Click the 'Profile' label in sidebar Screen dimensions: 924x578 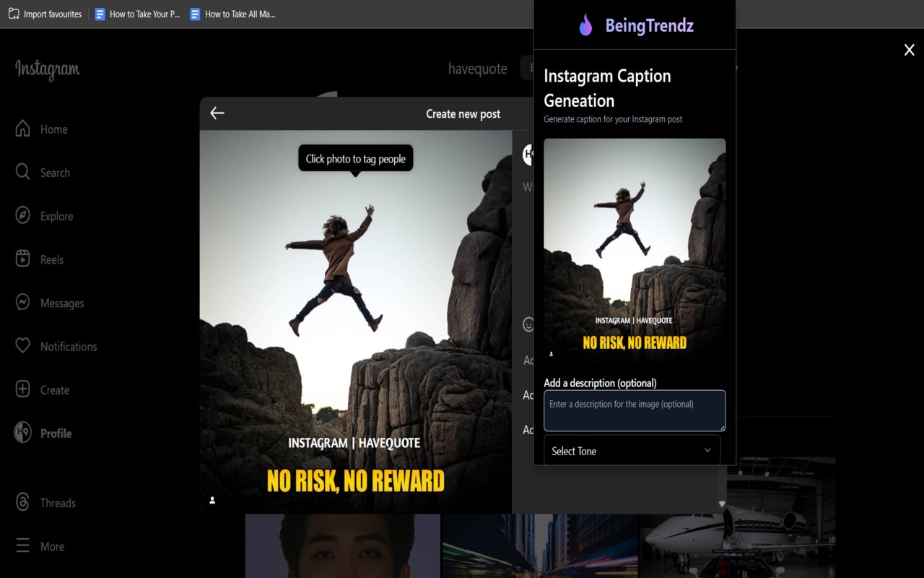point(56,433)
